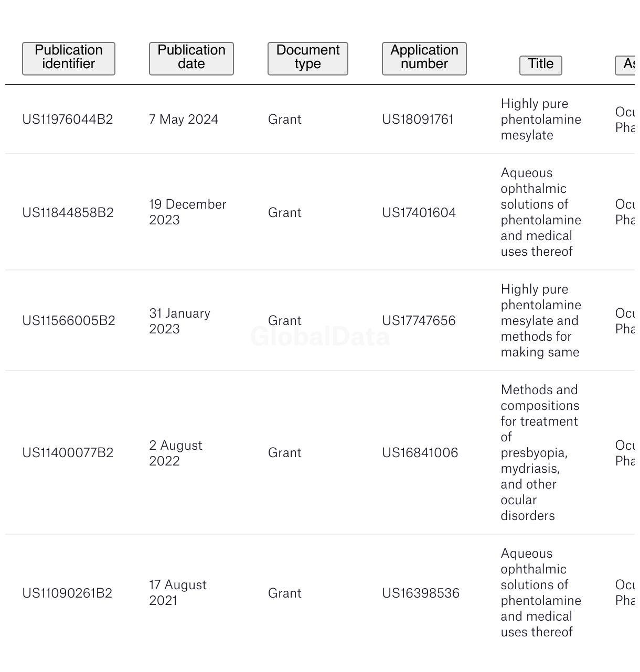
Task: Sort by Publication date column header
Action: (x=191, y=59)
